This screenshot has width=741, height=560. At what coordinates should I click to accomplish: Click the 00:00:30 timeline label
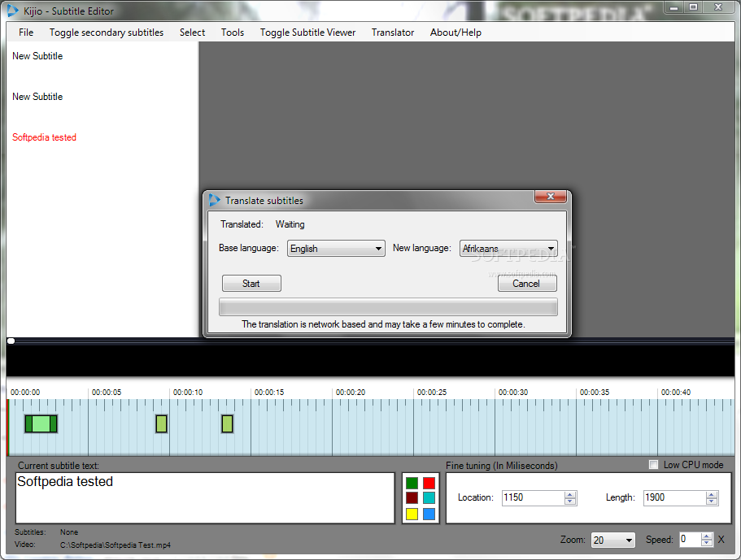[513, 393]
